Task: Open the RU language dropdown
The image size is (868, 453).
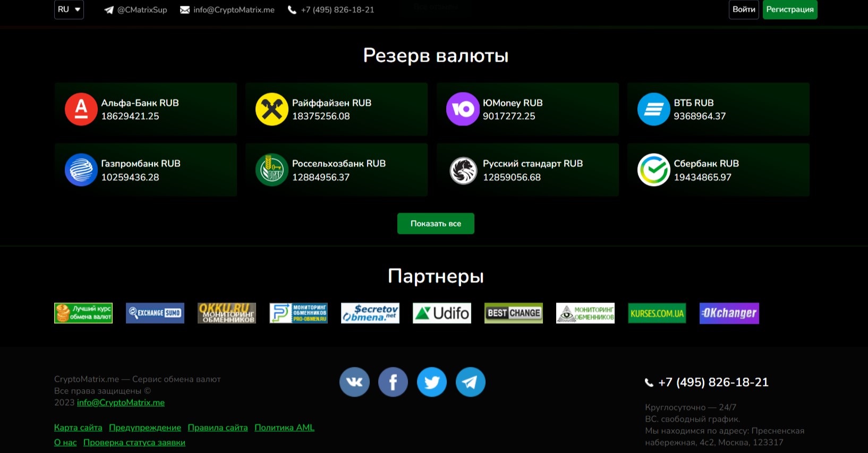Action: pyautogui.click(x=69, y=10)
